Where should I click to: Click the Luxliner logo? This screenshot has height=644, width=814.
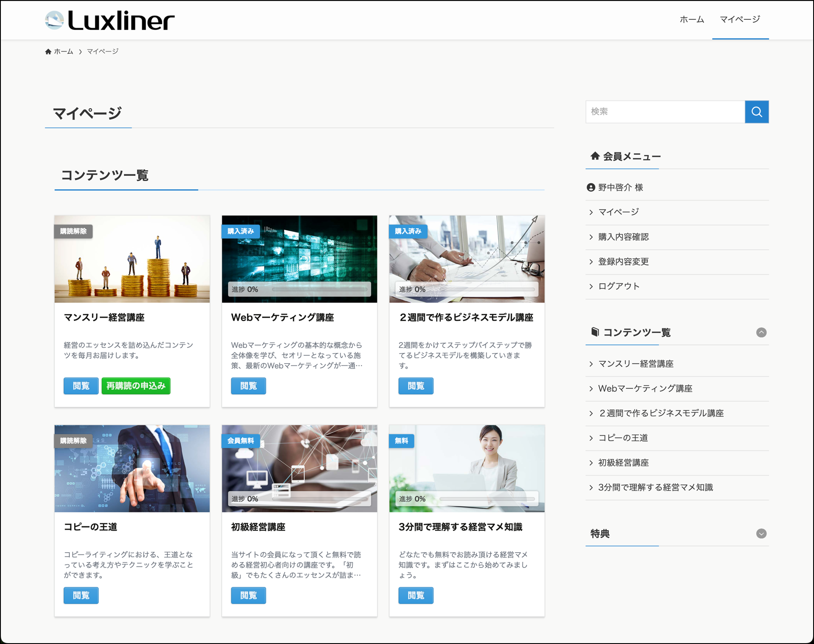click(110, 20)
